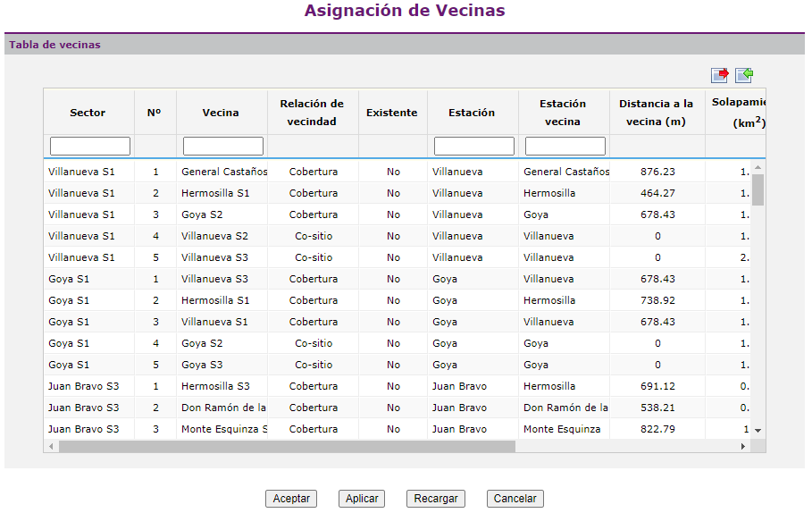Select the General Castaños vecina cell
Viewport: 812px width, 513px height.
pyautogui.click(x=223, y=172)
